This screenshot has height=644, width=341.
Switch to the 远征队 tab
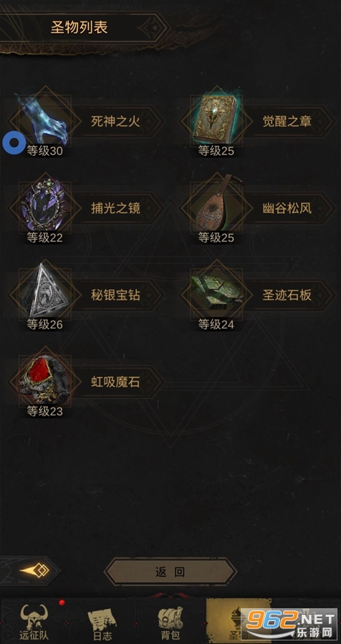coord(34,622)
